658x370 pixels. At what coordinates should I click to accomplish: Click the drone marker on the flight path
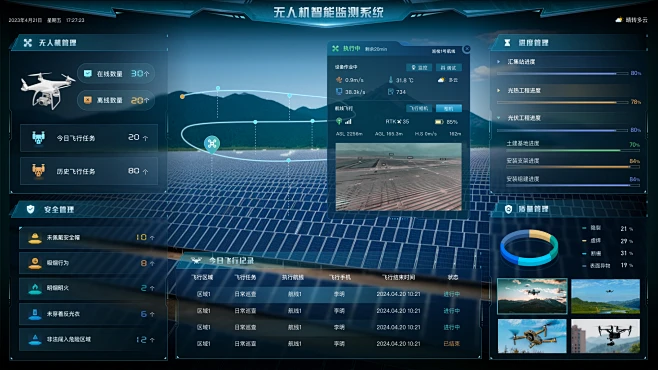[x=212, y=143]
